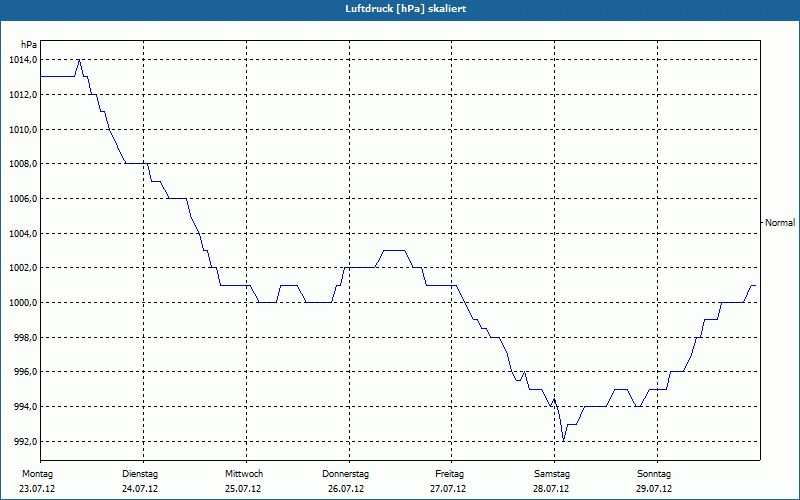Screen dimensions: 800x500
Task: Select the 'Donnerstag' day label
Action: pos(345,474)
